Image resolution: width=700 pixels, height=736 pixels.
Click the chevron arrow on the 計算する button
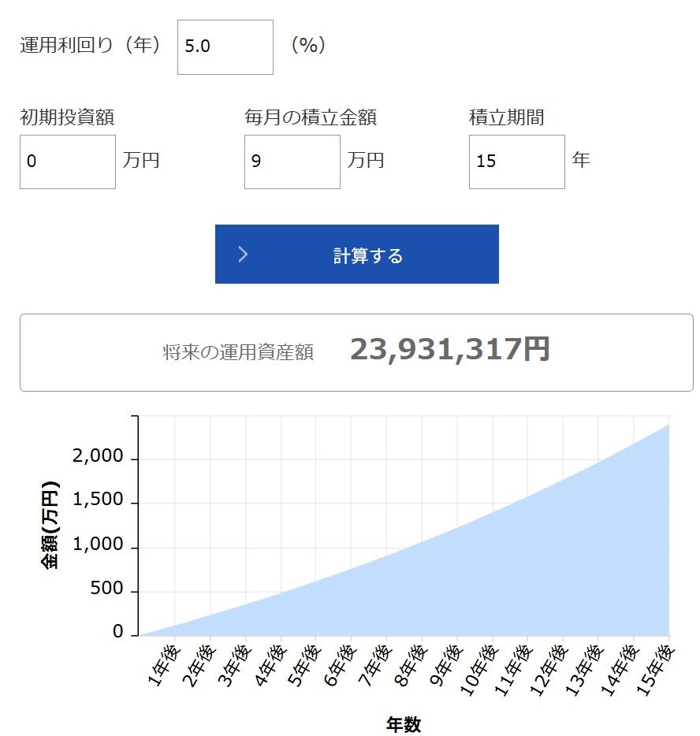click(243, 255)
